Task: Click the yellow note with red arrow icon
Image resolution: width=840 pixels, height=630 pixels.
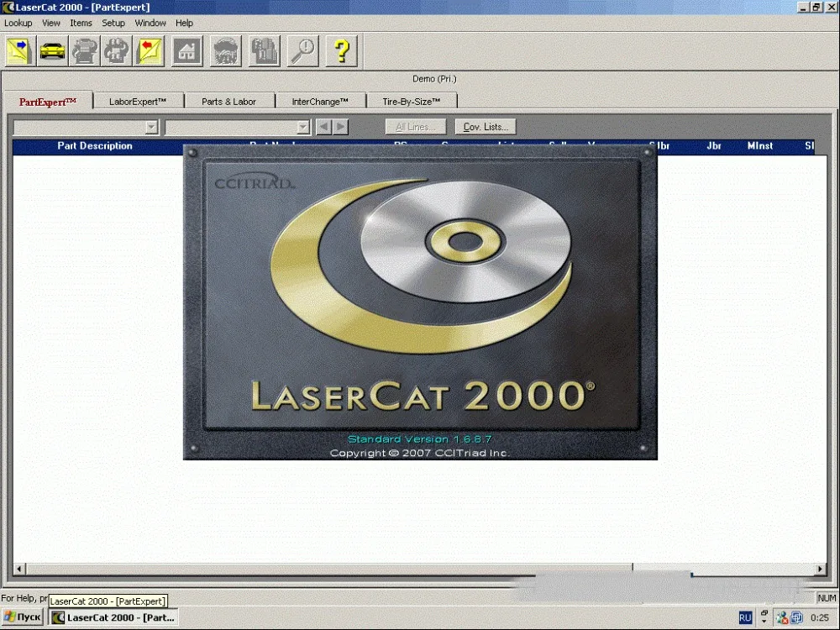Action: point(149,50)
